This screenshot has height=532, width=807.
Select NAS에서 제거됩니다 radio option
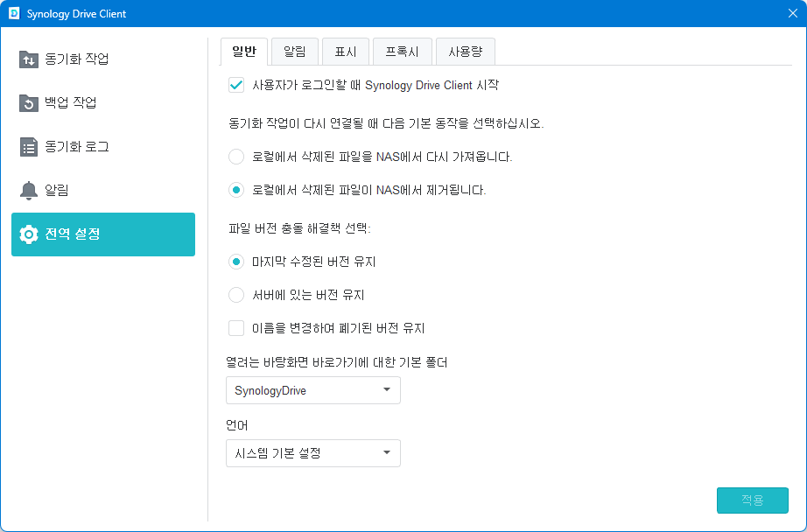click(236, 190)
